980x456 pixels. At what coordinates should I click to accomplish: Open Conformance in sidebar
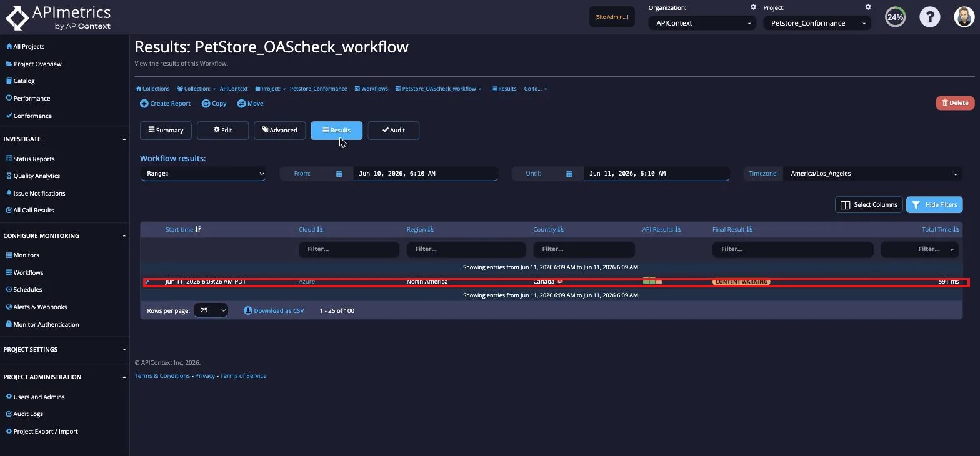29,116
